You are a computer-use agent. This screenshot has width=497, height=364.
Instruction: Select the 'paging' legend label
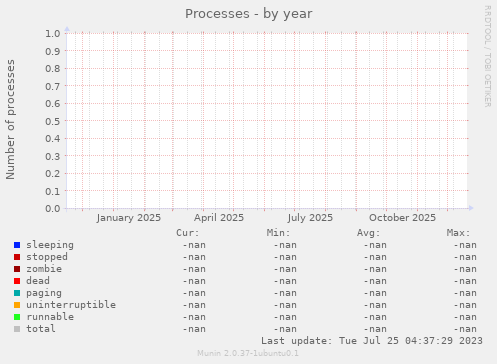point(44,293)
